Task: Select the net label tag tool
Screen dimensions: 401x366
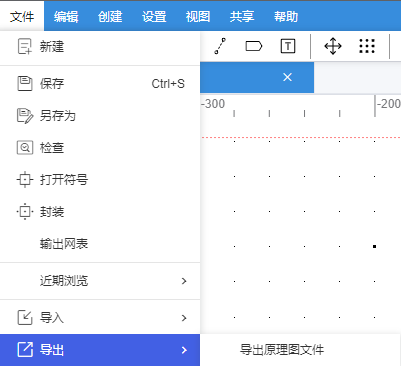Action: (x=254, y=46)
